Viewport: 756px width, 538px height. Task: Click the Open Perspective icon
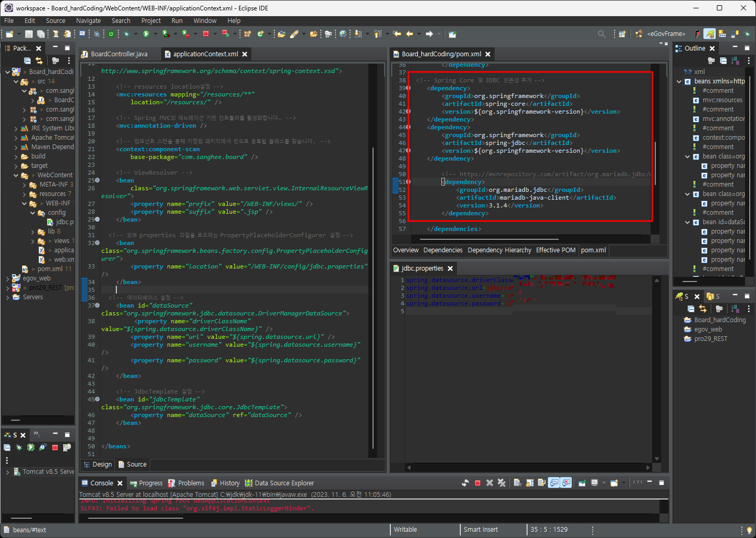pos(622,34)
